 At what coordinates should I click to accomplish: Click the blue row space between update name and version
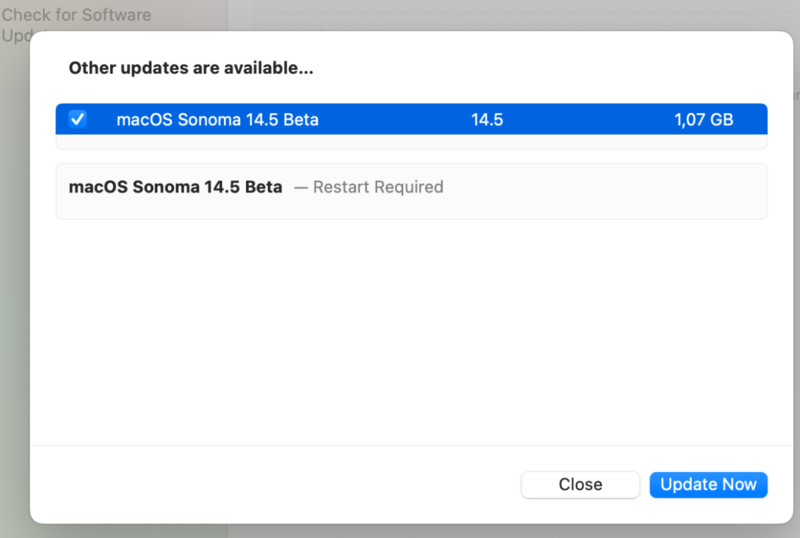point(395,120)
